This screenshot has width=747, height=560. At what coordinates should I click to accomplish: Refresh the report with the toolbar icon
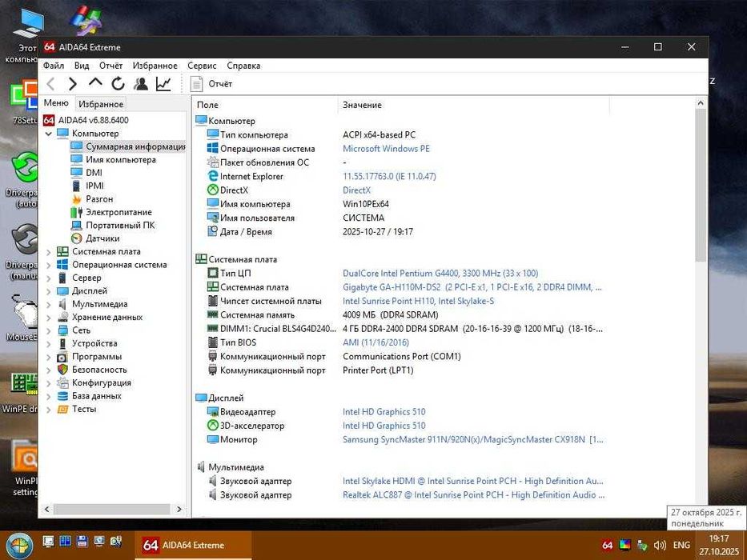point(118,84)
